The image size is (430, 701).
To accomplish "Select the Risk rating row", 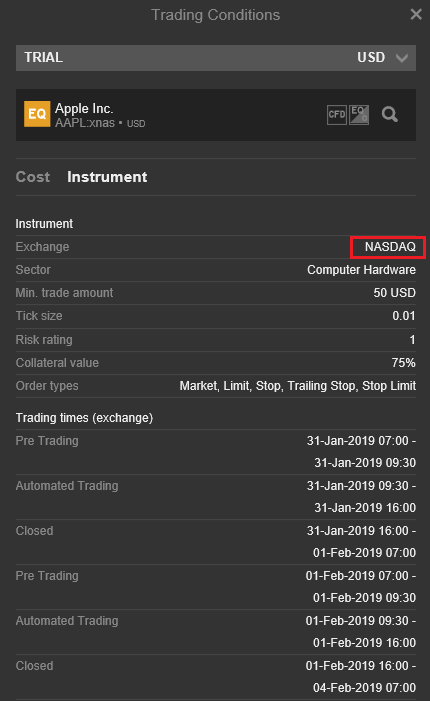I will pyautogui.click(x=215, y=340).
